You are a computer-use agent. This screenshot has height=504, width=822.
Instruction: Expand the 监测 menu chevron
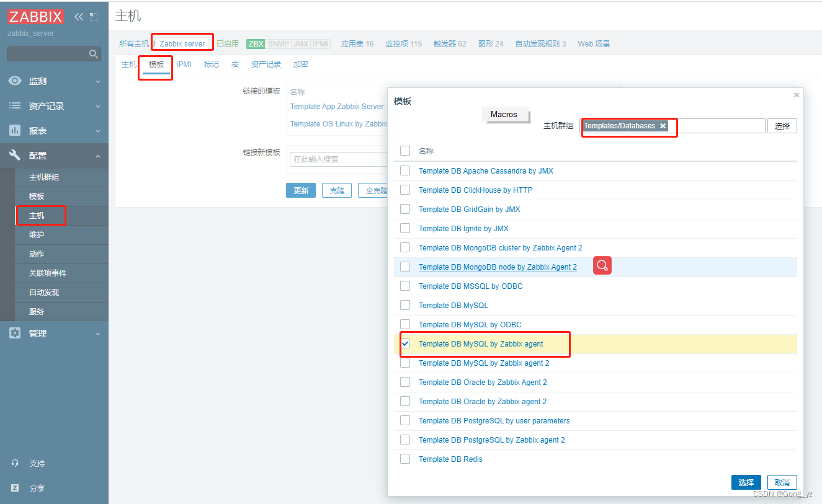(x=97, y=82)
